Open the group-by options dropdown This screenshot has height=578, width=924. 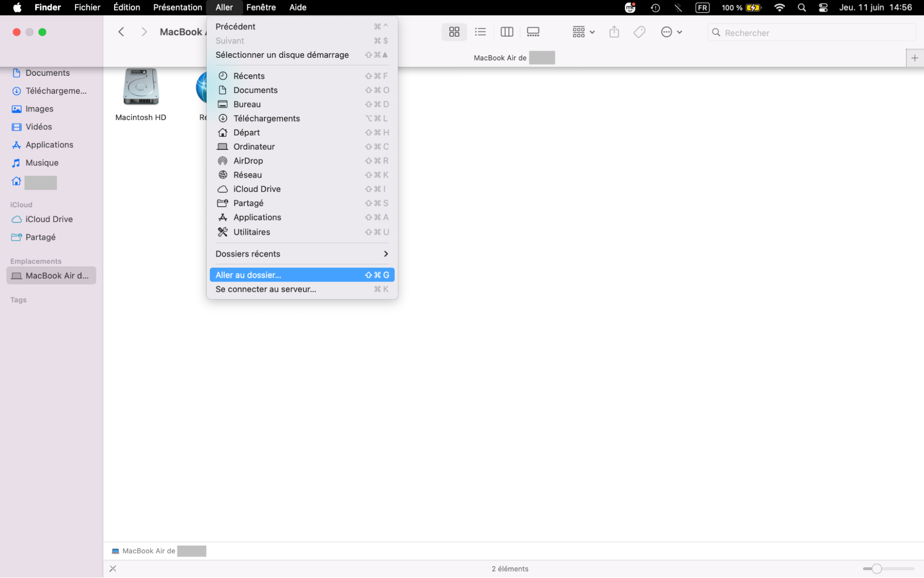click(583, 32)
